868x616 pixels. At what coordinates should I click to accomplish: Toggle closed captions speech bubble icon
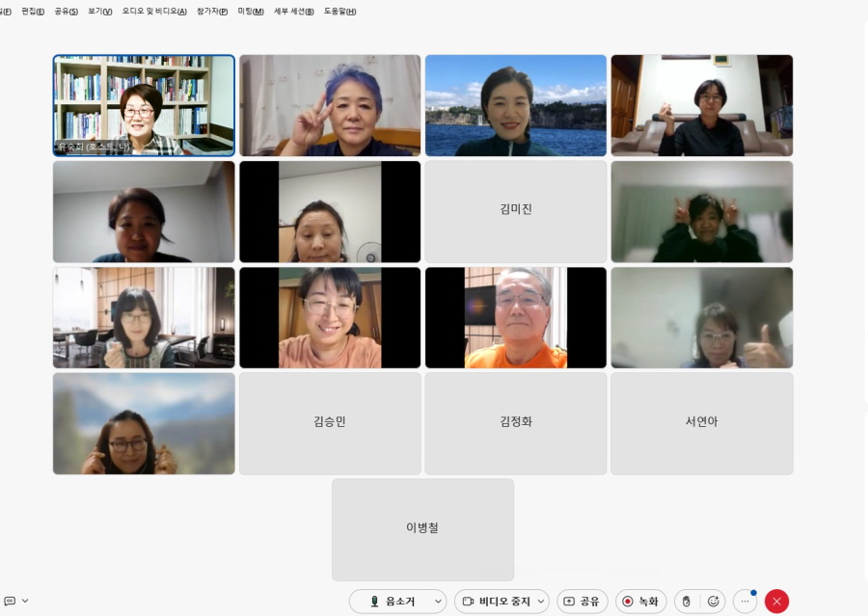point(9,601)
